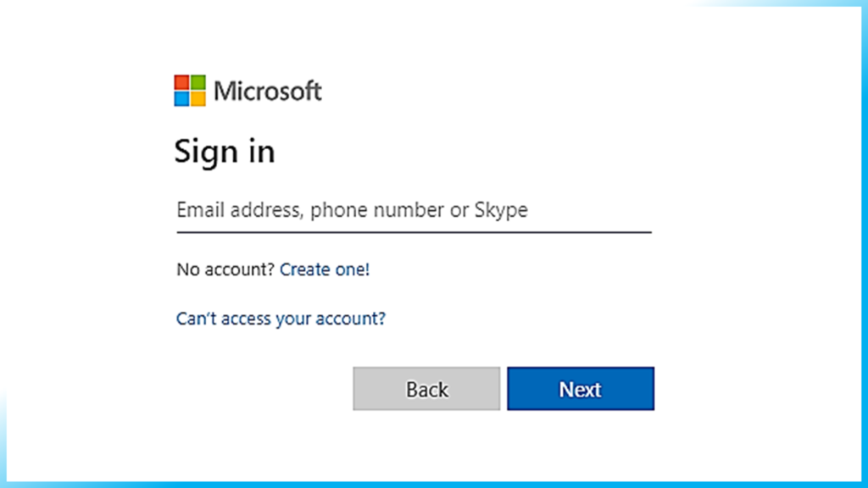The height and width of the screenshot is (488, 868).
Task: Click the light blue border at the bottom edge
Action: coord(434,485)
